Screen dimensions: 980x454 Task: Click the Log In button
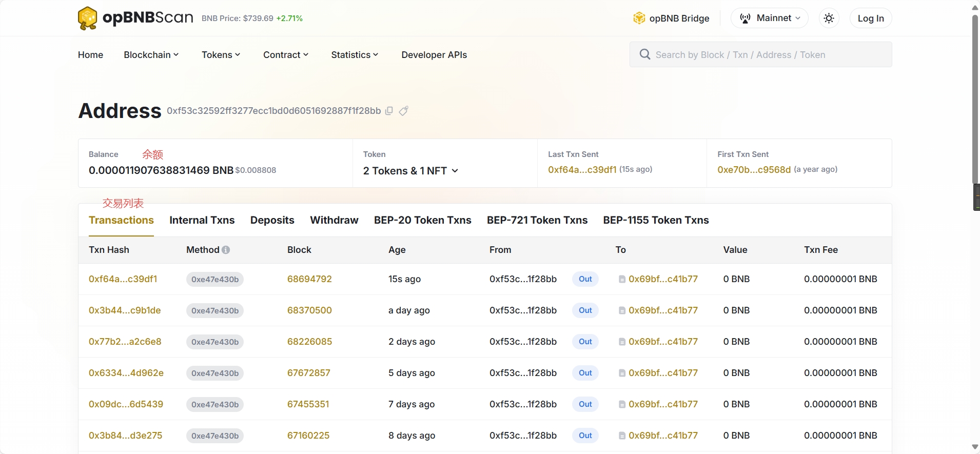pos(871,18)
